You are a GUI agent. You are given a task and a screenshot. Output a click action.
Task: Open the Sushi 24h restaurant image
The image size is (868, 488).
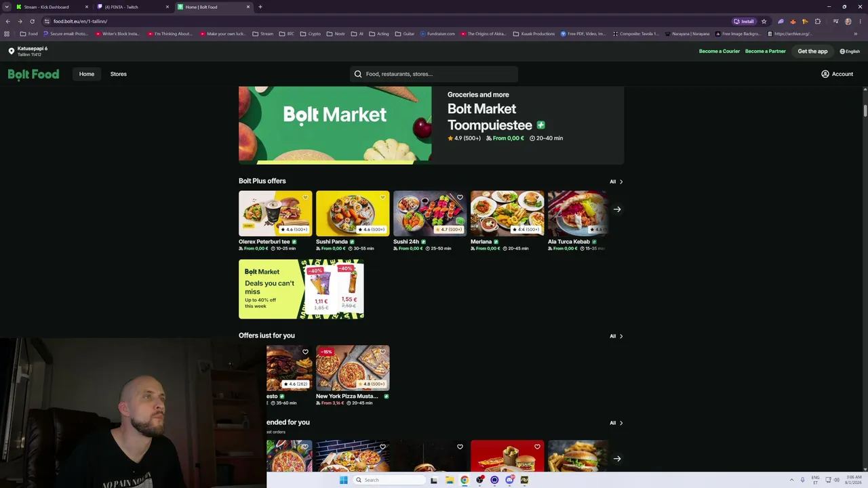pos(430,213)
